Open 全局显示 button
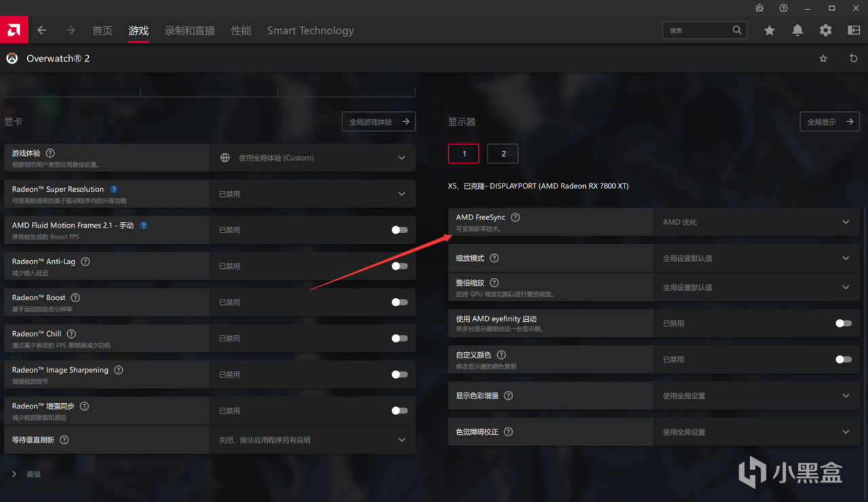Viewport: 868px width, 502px height. [830, 122]
